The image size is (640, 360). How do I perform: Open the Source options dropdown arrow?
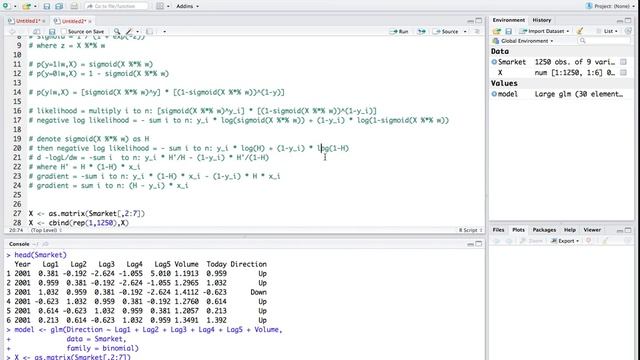(465, 32)
